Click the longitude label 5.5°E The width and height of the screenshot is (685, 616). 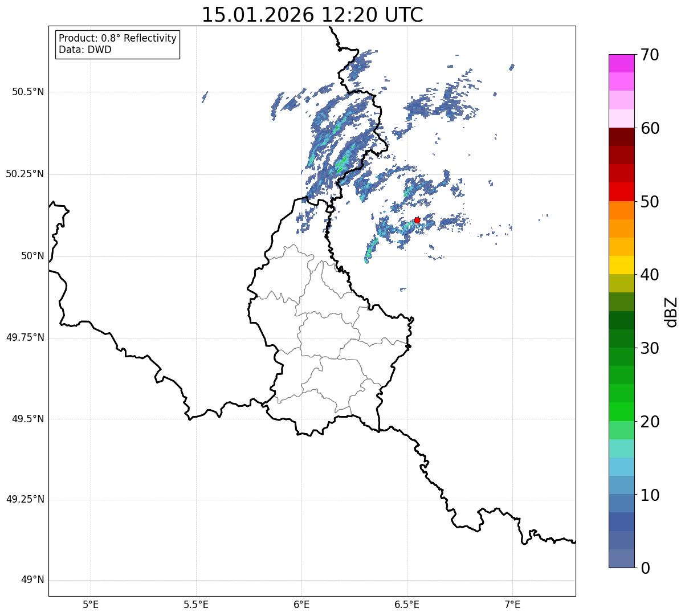(196, 605)
